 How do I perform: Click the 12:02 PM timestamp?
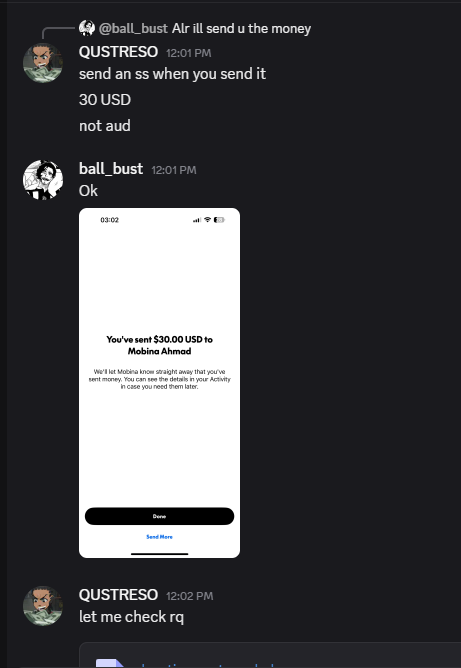(x=190, y=596)
